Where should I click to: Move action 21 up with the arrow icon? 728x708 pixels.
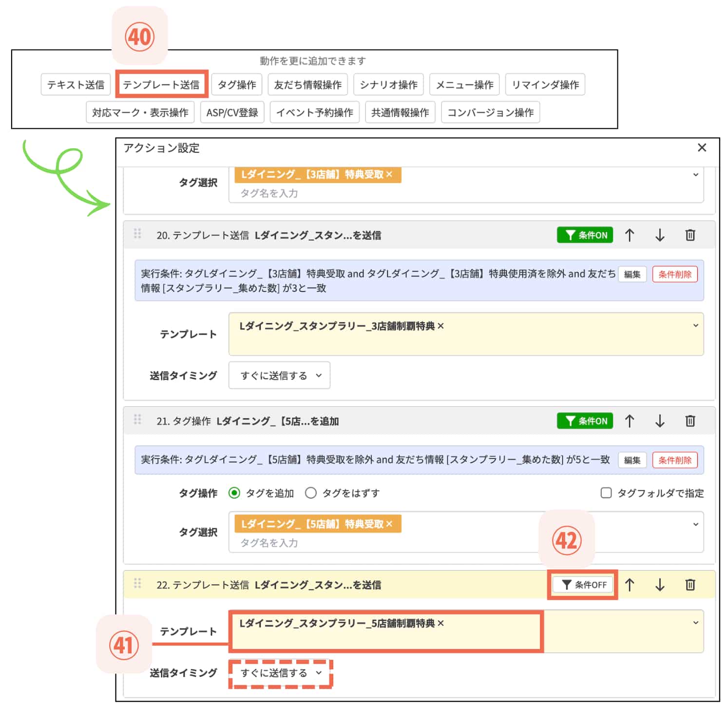pos(630,421)
